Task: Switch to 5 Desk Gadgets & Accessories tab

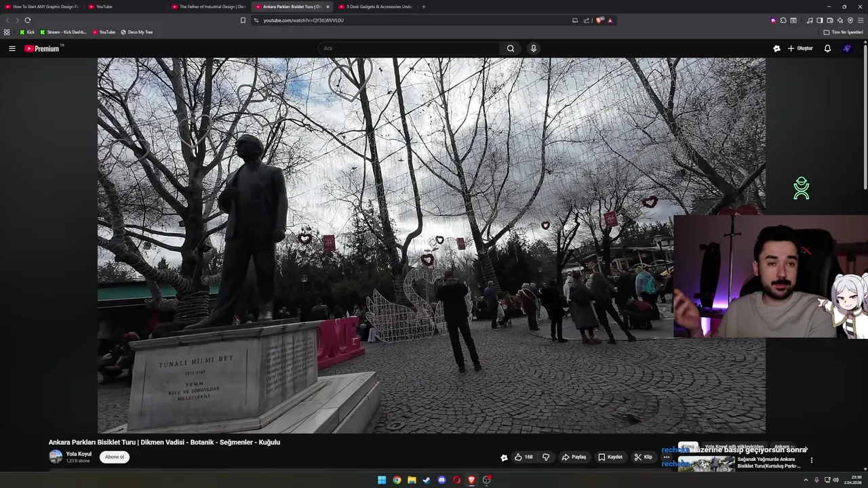Action: point(376,7)
